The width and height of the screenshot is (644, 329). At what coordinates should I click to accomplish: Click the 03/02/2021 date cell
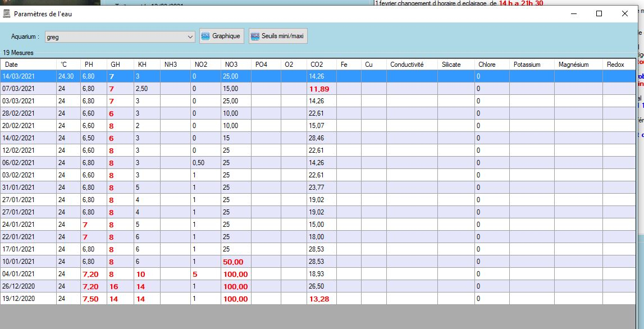tap(28, 175)
